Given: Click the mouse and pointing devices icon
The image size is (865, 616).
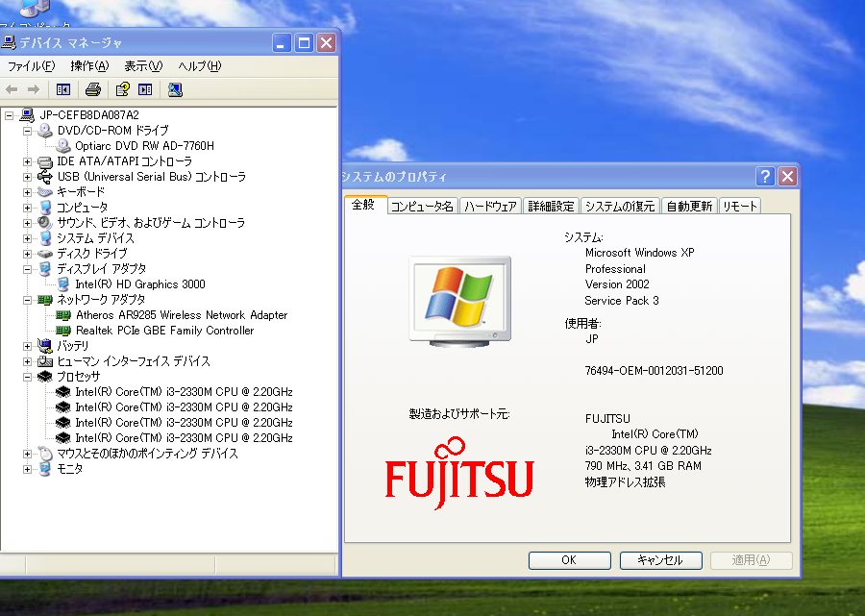Looking at the screenshot, I should click(44, 454).
